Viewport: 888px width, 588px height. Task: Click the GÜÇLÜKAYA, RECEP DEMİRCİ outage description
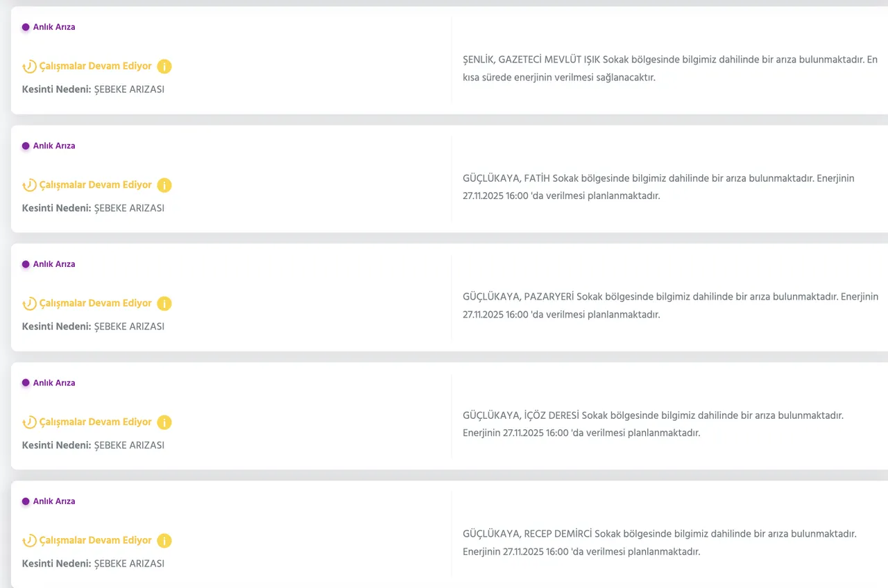(659, 542)
